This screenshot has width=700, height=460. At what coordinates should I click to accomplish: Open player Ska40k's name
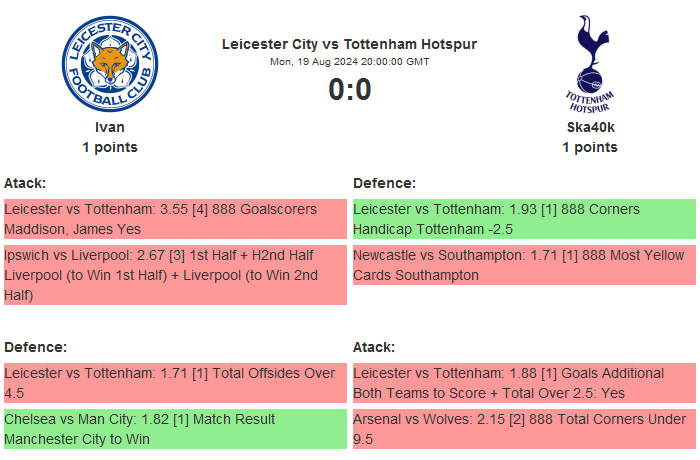589,127
